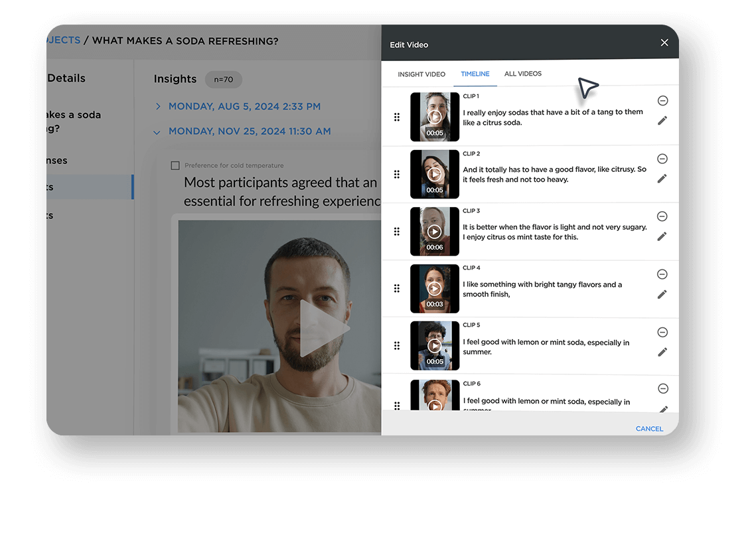Open the Projects breadcrumb link
Image resolution: width=756 pixels, height=533 pixels.
coord(64,40)
